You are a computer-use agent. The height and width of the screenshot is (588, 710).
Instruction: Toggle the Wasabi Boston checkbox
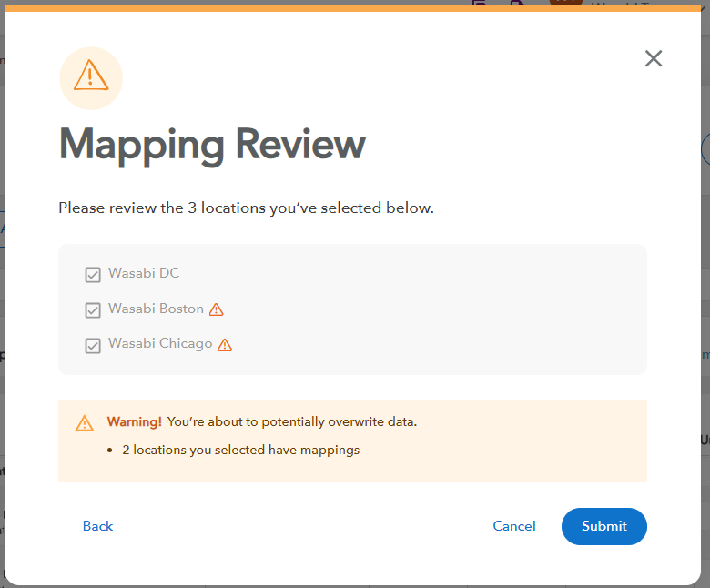93,310
